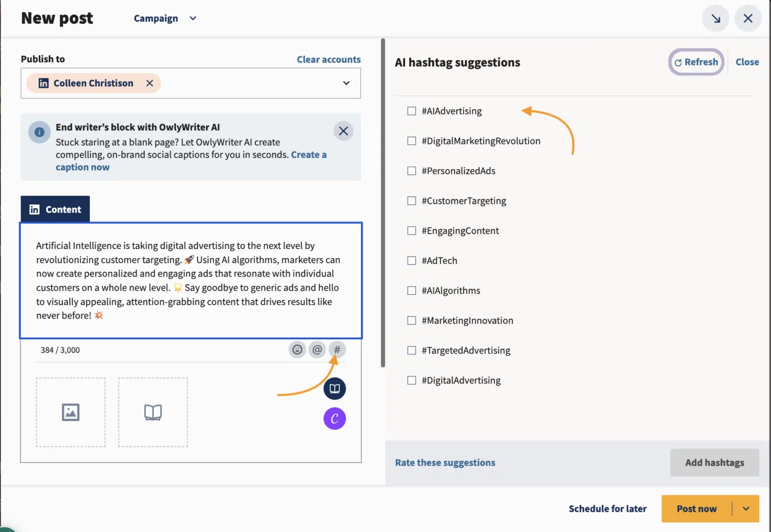
Task: Expand the Campaign dropdown
Action: click(x=165, y=19)
